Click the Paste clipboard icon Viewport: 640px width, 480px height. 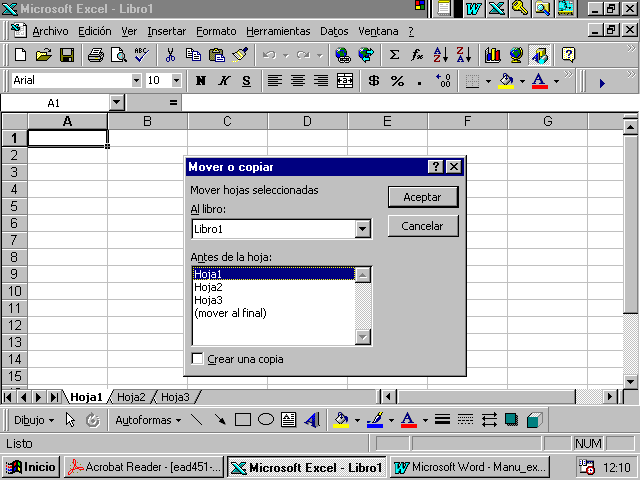pos(217,55)
